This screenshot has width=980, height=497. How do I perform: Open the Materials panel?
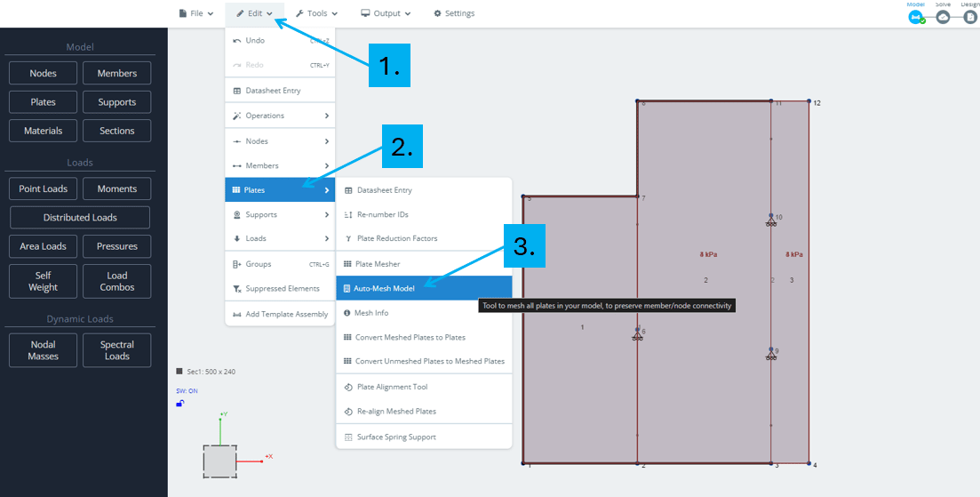(44, 131)
